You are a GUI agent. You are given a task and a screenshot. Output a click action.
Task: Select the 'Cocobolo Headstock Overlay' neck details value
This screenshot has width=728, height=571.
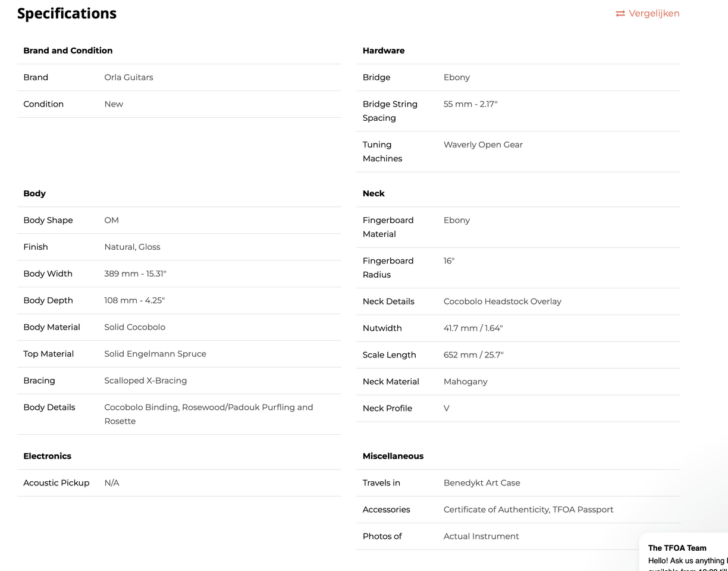click(x=503, y=302)
